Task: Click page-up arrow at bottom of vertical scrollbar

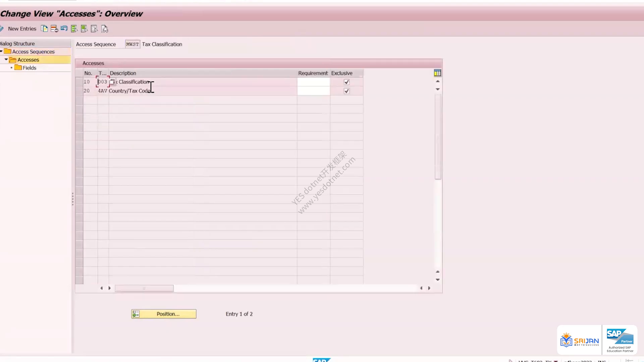Action: pyautogui.click(x=438, y=272)
